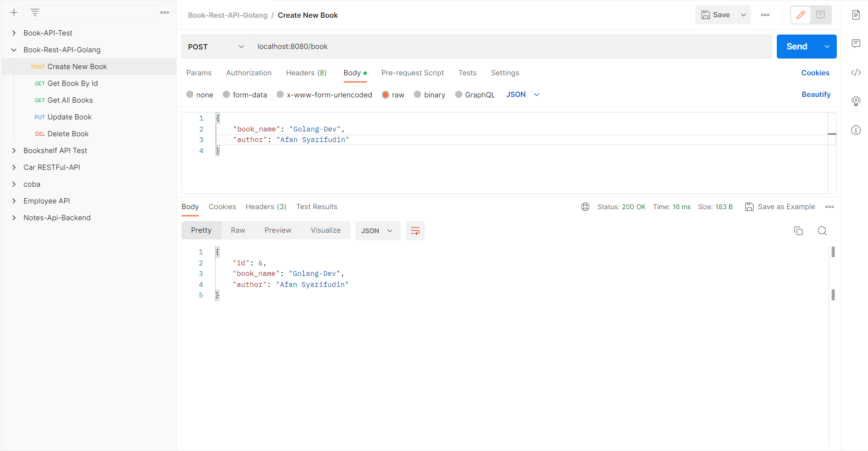Screen dimensions: 868x451
Task: Click the Save floppy disk button
Action: coord(715,15)
